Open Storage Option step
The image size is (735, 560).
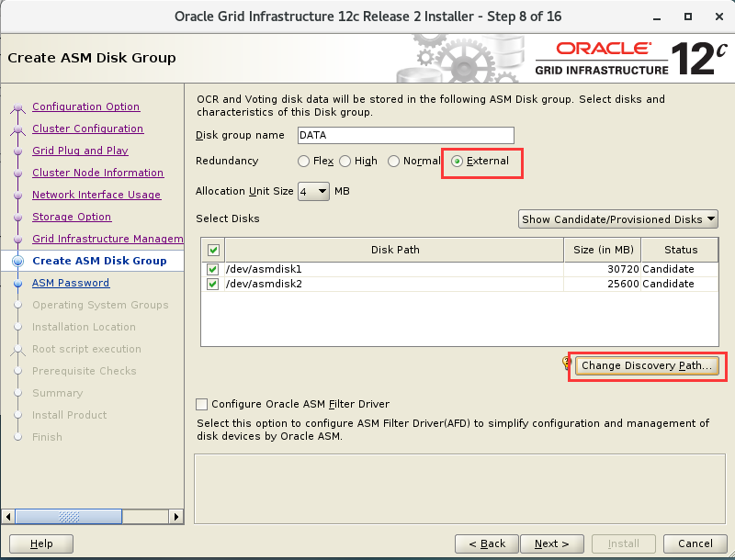tap(72, 217)
